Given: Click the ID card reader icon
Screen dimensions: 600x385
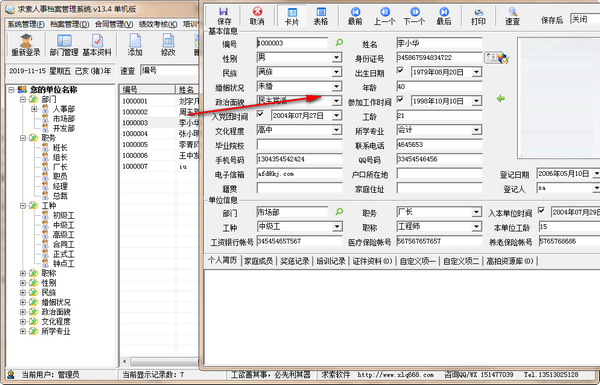Looking at the screenshot, I should pos(497,58).
